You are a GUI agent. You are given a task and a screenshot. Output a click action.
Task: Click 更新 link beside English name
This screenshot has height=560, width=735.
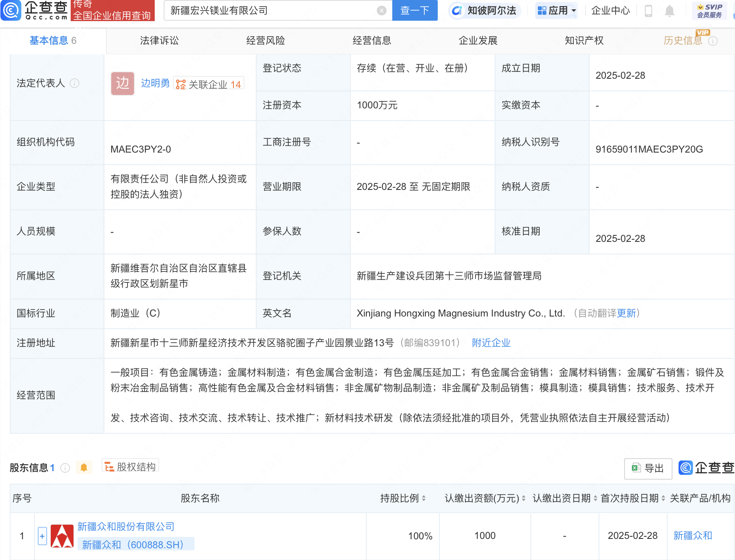click(x=626, y=313)
